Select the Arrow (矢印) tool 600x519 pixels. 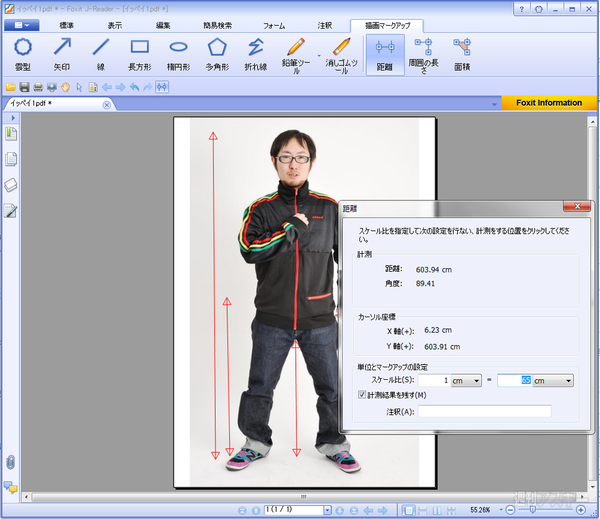[x=62, y=54]
